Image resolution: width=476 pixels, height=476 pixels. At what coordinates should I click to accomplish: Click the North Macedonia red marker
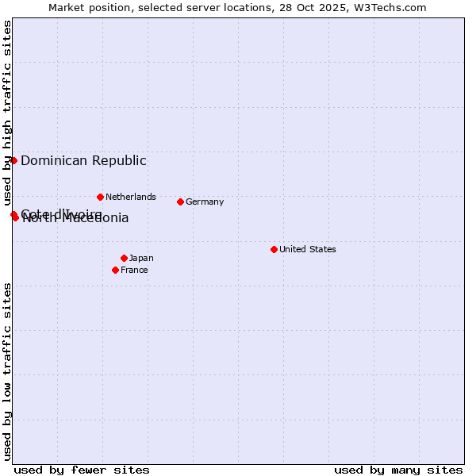click(15, 218)
